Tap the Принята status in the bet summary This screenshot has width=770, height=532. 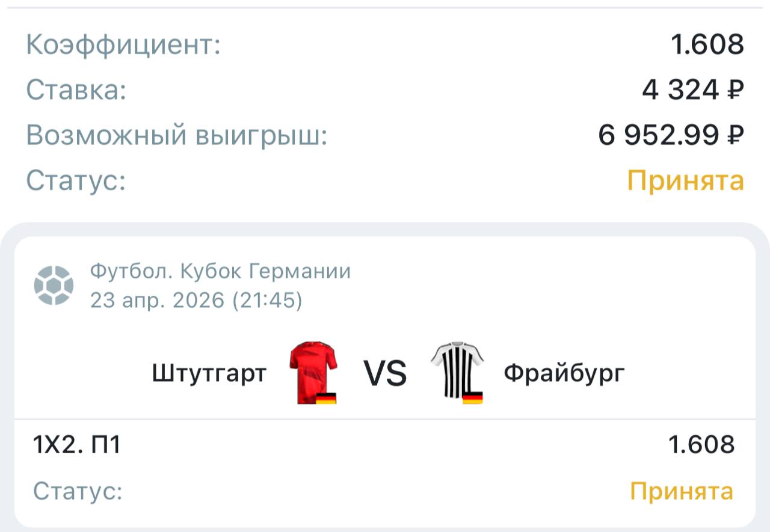coord(685,180)
